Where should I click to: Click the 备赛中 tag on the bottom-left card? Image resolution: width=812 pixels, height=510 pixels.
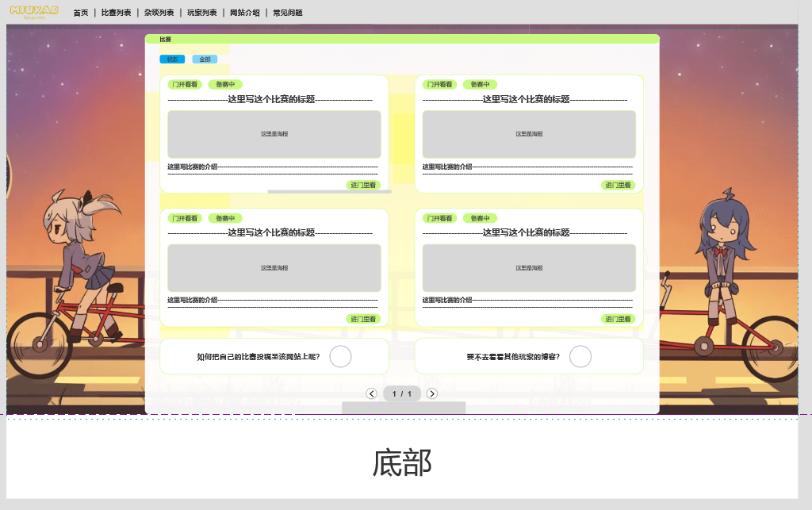tap(225, 218)
